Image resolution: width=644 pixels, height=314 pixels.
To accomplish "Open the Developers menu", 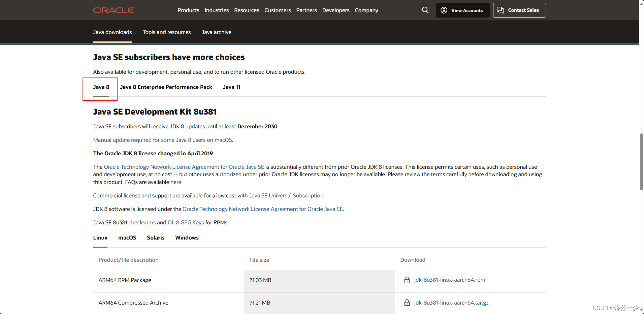I will click(336, 10).
